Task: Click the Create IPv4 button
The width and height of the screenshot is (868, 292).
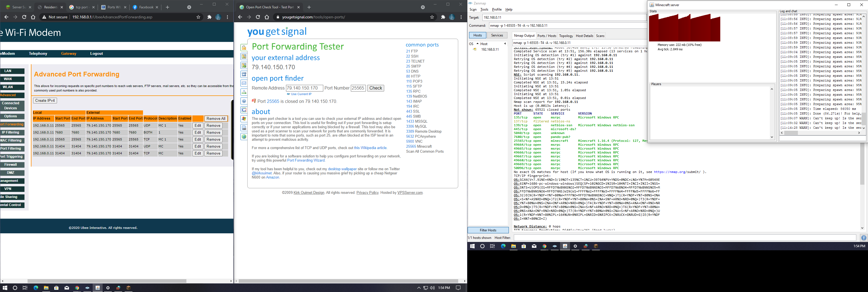Action: (x=45, y=100)
